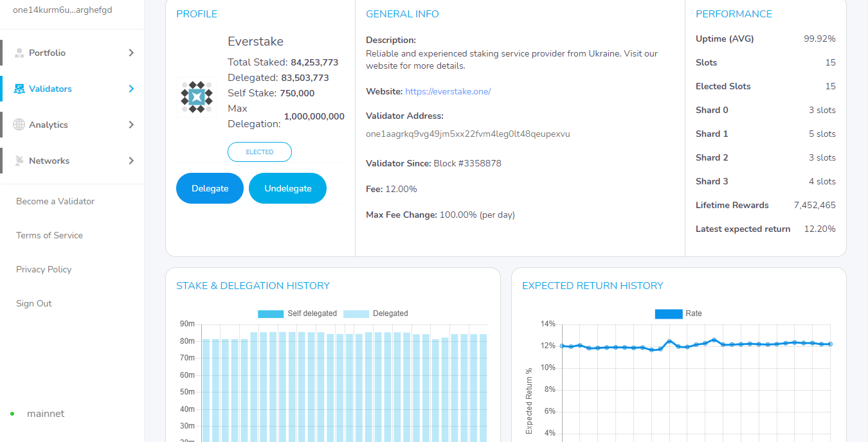Click the green mainnet status dot

(12, 414)
